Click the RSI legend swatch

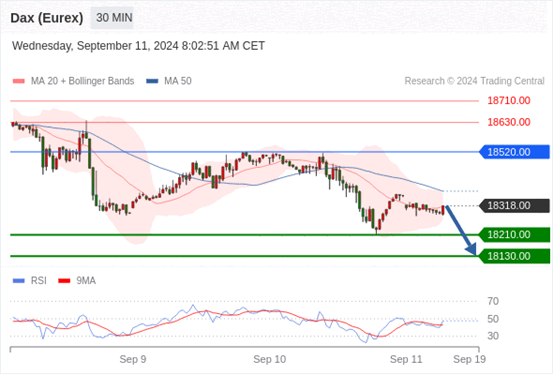(18, 281)
